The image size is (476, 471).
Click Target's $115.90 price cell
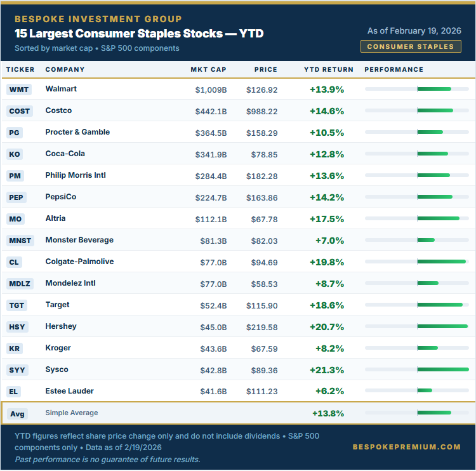(261, 305)
